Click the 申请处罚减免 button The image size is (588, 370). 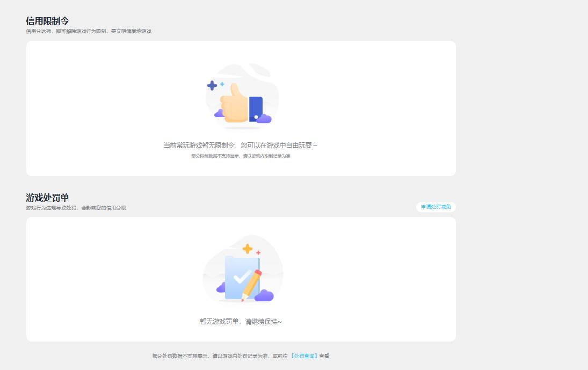click(x=435, y=207)
